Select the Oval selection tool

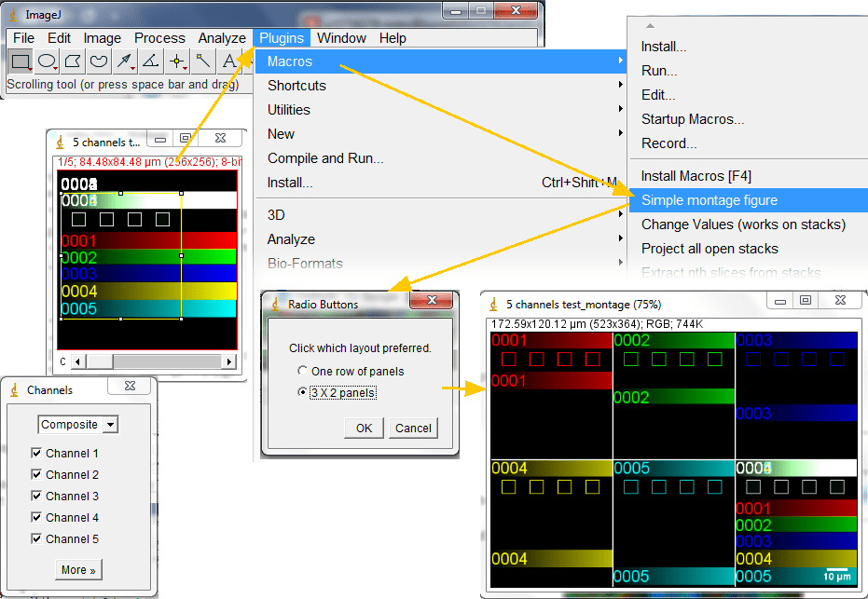[x=47, y=61]
